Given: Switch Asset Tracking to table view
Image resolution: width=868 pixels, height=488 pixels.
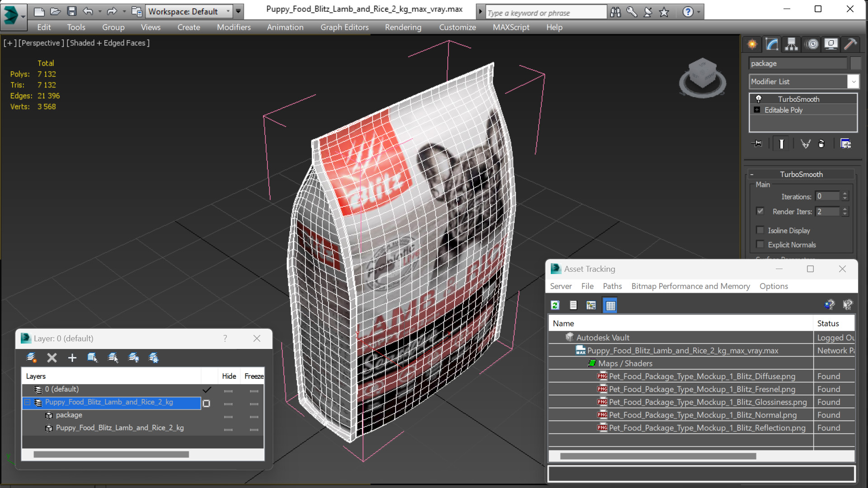Looking at the screenshot, I should coord(610,306).
